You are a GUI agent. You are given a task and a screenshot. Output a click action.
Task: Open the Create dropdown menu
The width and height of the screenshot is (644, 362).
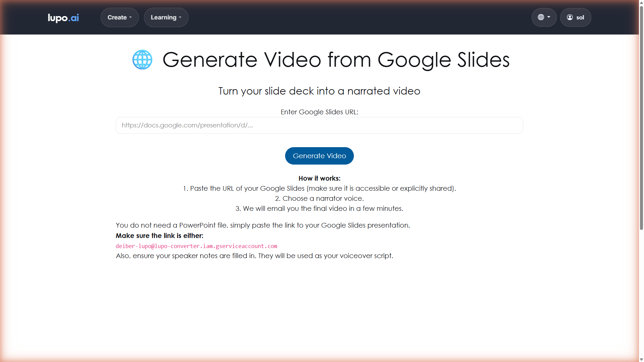120,17
